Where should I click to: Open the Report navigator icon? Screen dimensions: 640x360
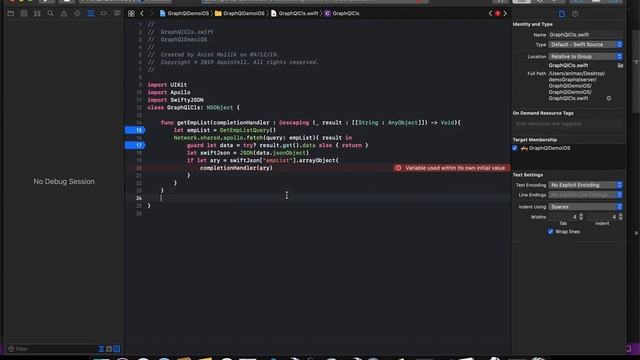click(x=117, y=13)
